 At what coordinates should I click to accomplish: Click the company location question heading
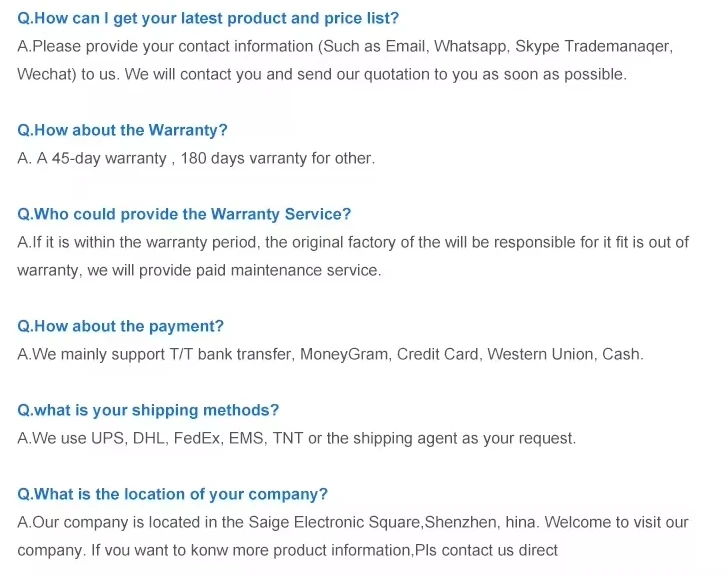[172, 494]
